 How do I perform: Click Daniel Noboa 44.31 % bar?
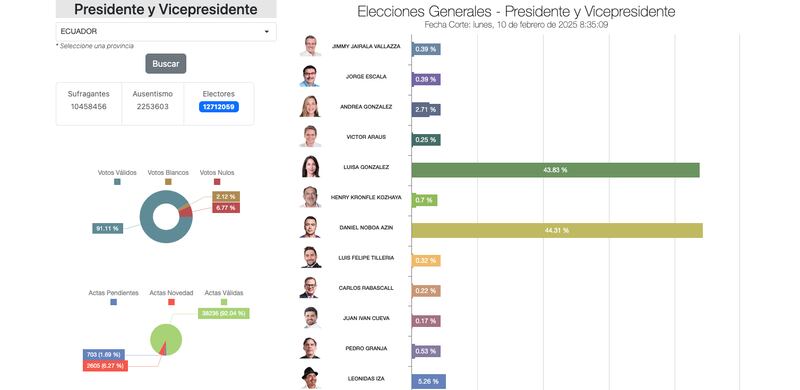tap(557, 231)
